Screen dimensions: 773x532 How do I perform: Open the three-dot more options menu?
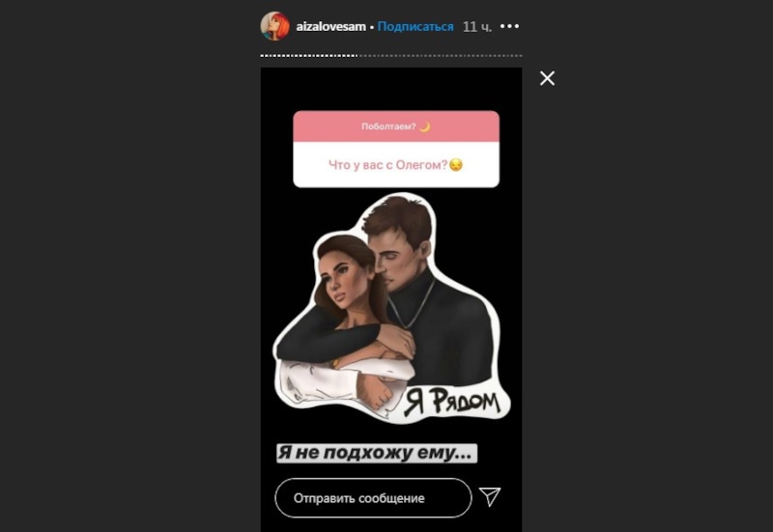pyautogui.click(x=509, y=26)
